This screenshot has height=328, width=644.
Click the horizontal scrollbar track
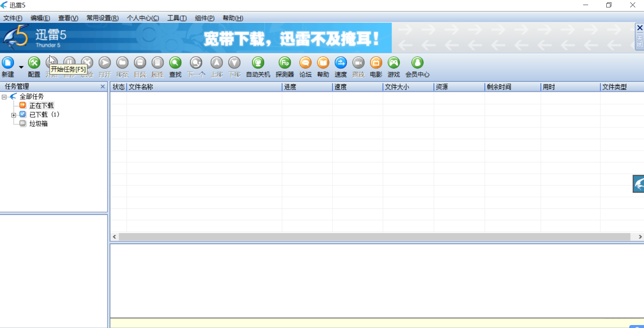374,237
